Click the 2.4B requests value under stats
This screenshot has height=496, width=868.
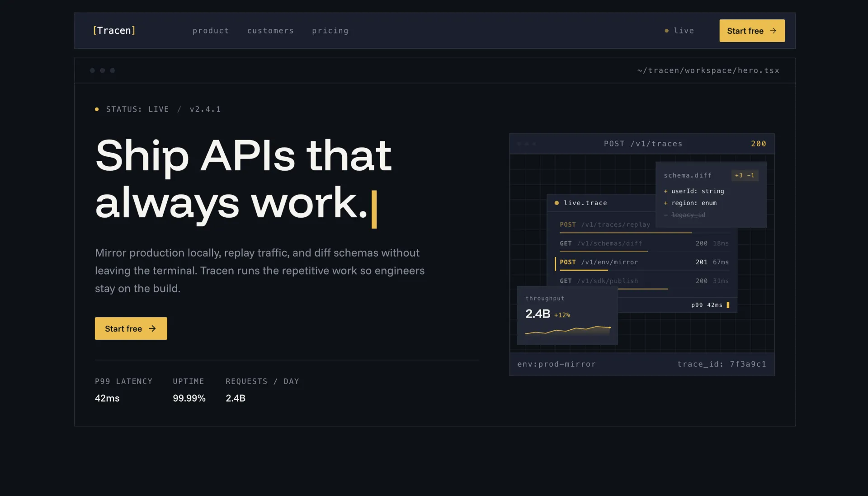coord(236,398)
